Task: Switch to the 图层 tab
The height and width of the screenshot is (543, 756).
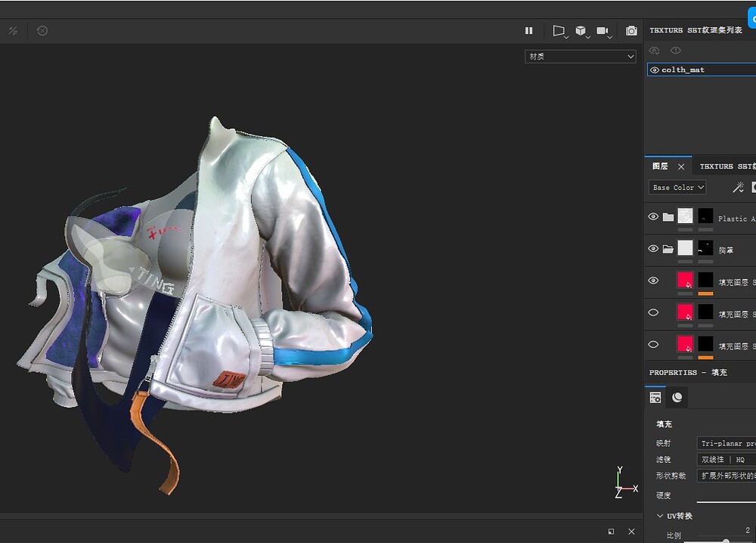Action: [x=660, y=166]
